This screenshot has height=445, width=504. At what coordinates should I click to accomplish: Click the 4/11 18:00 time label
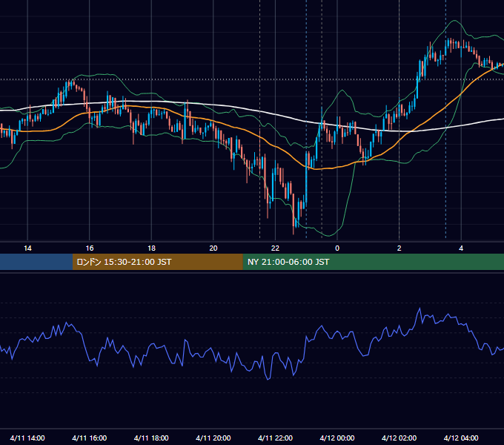151,438
